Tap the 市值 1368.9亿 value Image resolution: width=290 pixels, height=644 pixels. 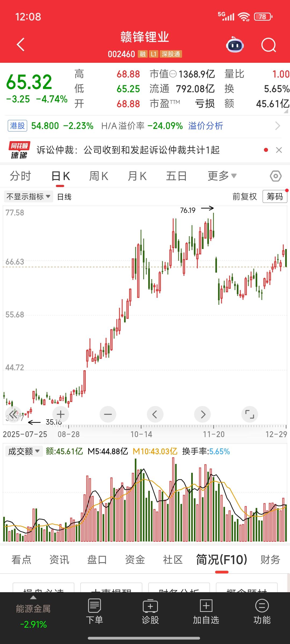point(197,74)
